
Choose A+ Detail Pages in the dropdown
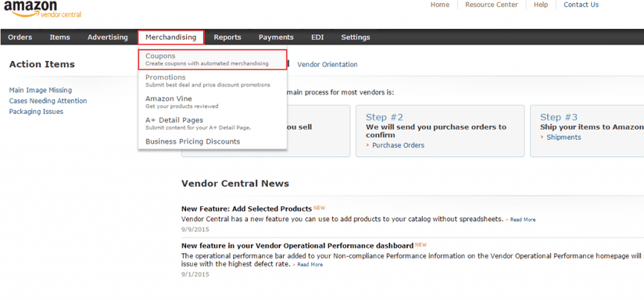(x=198, y=123)
